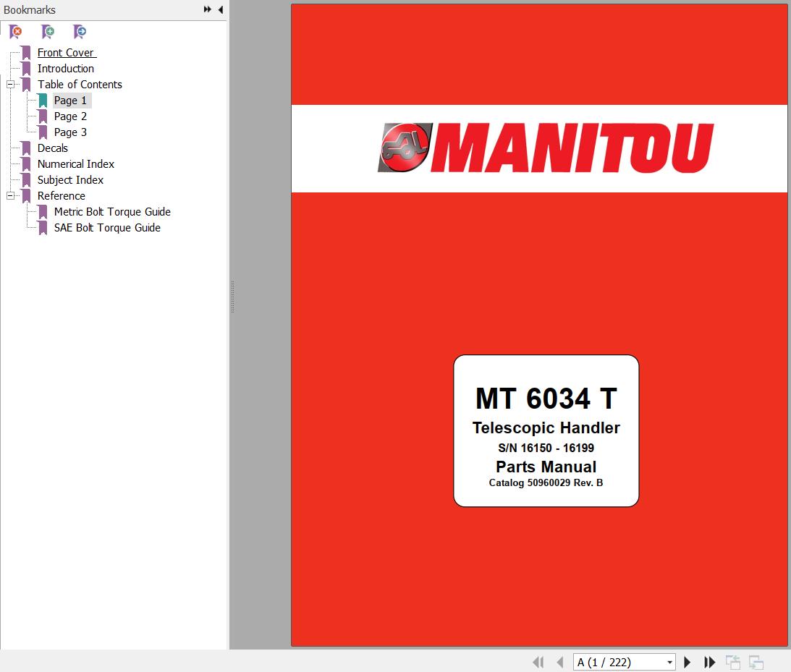
Task: Click the delete bookmark icon
Action: tap(16, 32)
